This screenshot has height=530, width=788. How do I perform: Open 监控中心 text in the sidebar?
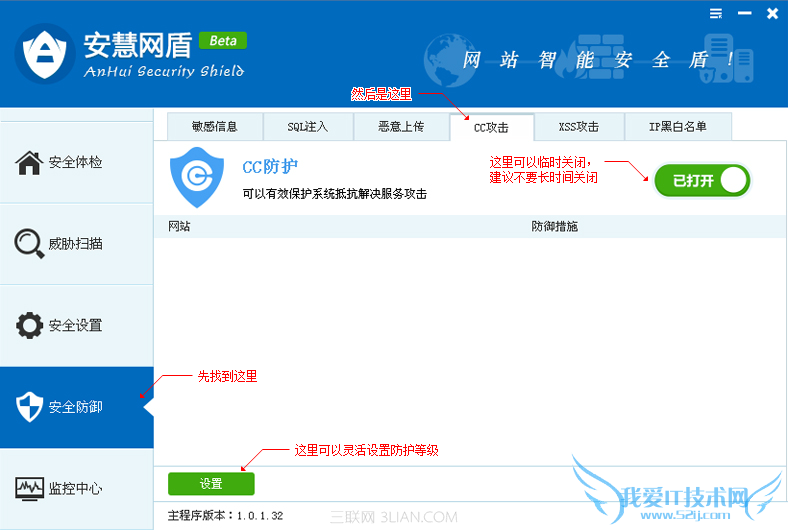click(75, 488)
